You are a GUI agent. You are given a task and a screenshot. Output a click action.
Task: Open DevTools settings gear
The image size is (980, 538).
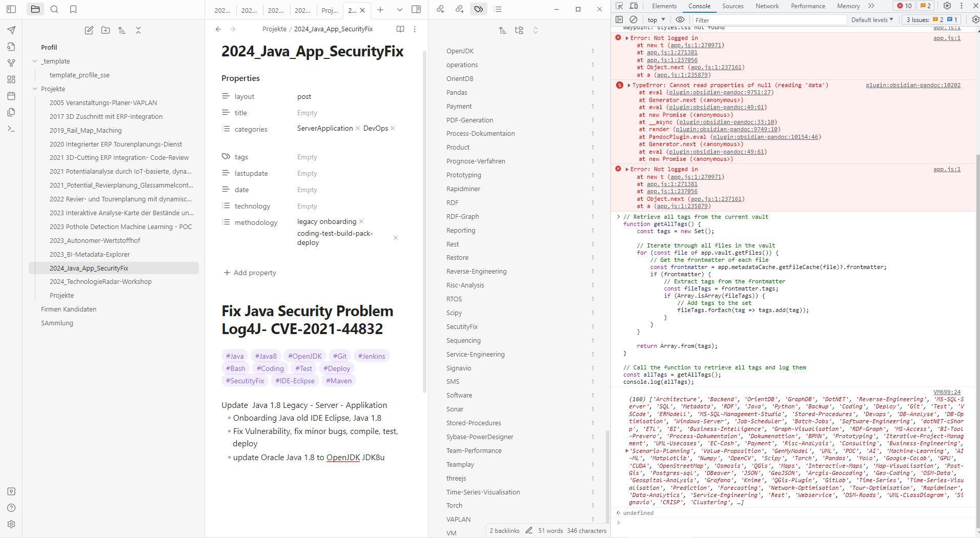coord(947,6)
